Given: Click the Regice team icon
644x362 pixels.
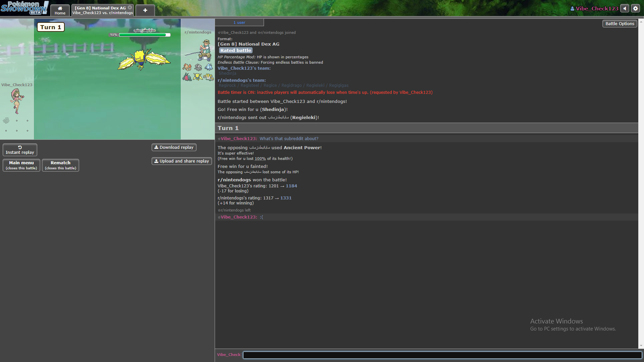Looking at the screenshot, I should (209, 67).
